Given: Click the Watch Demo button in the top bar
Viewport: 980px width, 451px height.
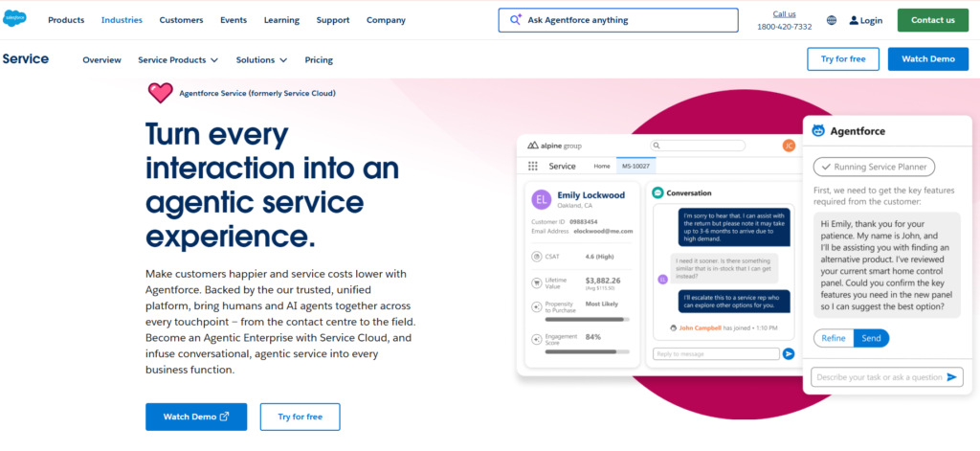Looking at the screenshot, I should point(928,58).
